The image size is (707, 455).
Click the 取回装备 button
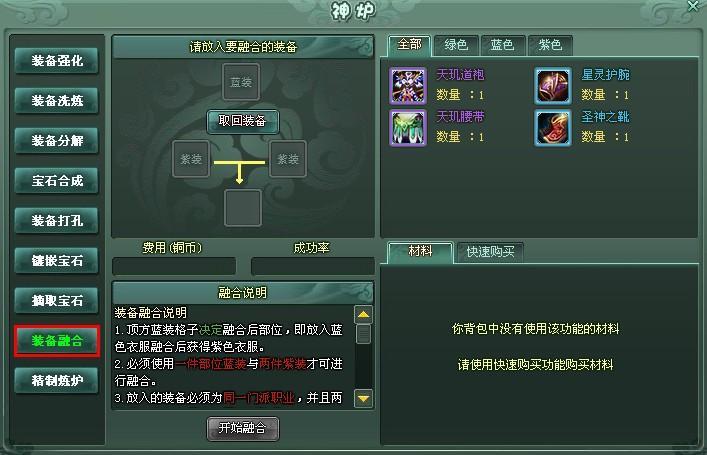243,121
